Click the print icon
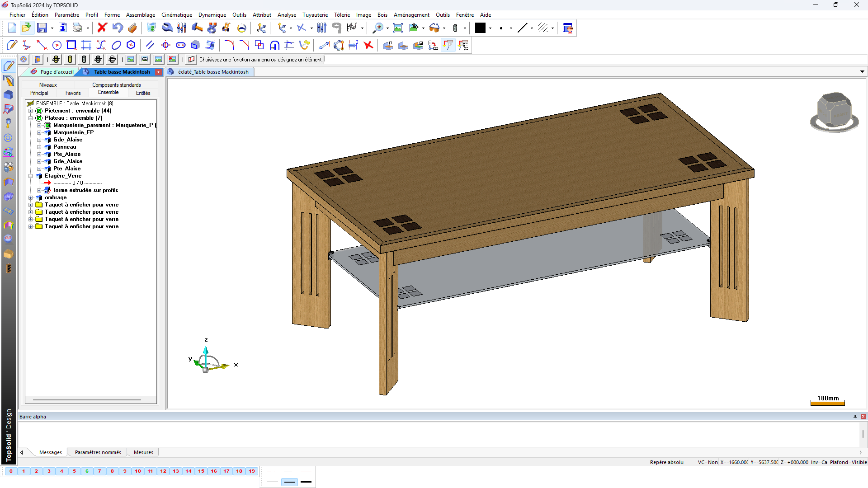 [78, 28]
